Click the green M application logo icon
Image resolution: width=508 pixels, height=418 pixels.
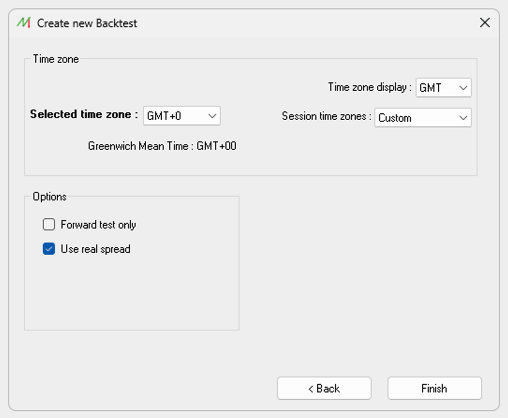(x=24, y=23)
